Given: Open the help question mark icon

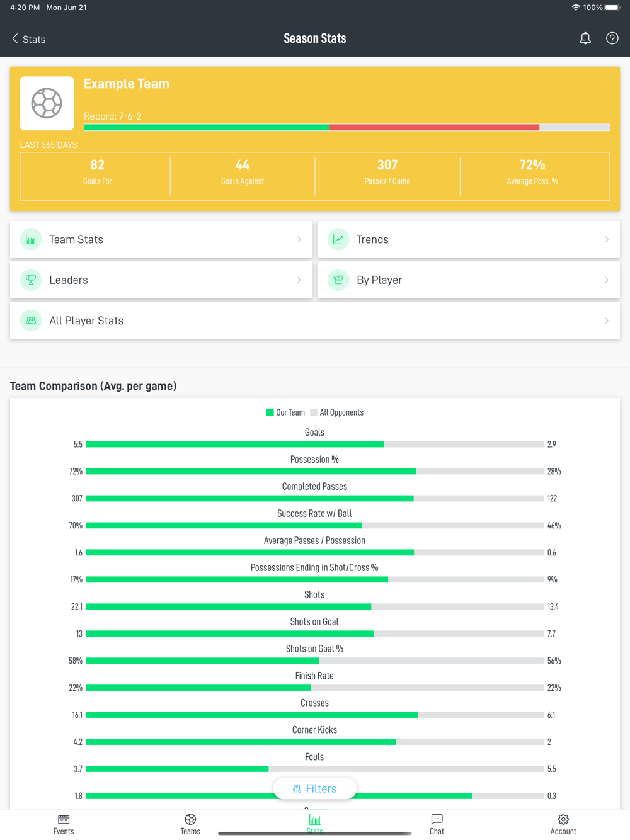Looking at the screenshot, I should 612,38.
